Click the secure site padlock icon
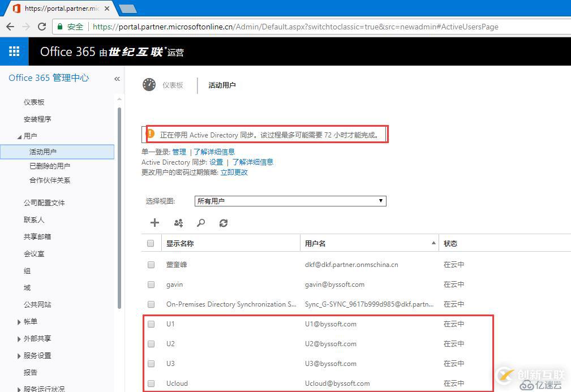This screenshot has width=571, height=392. [x=60, y=27]
